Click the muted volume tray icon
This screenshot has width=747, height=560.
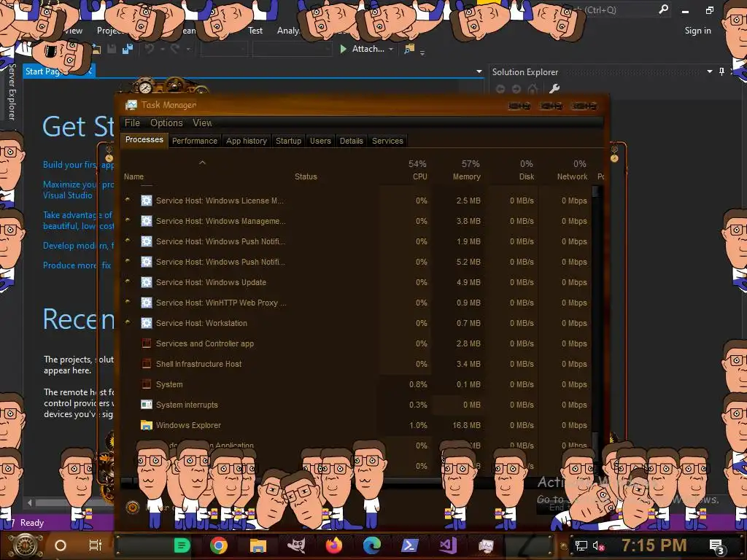click(598, 545)
